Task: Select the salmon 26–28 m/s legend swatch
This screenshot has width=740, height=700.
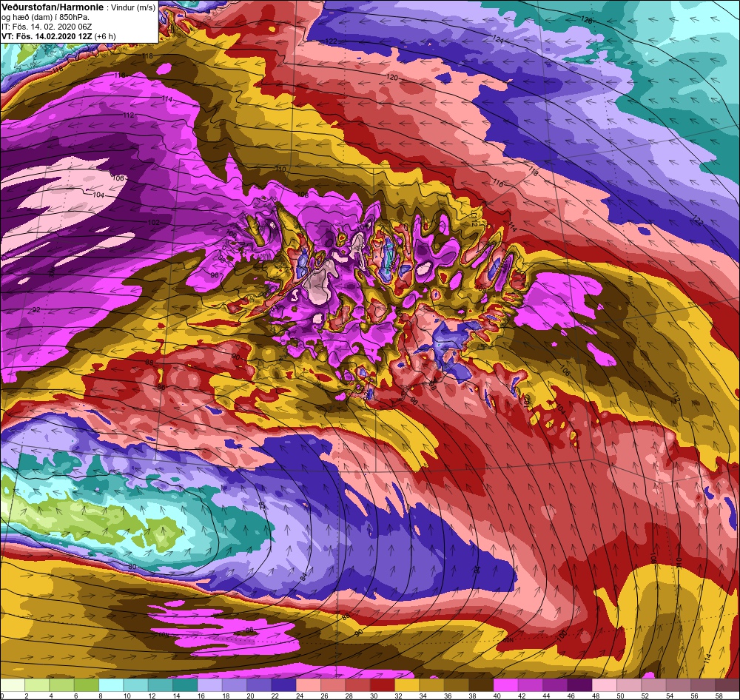Action: click(x=333, y=684)
